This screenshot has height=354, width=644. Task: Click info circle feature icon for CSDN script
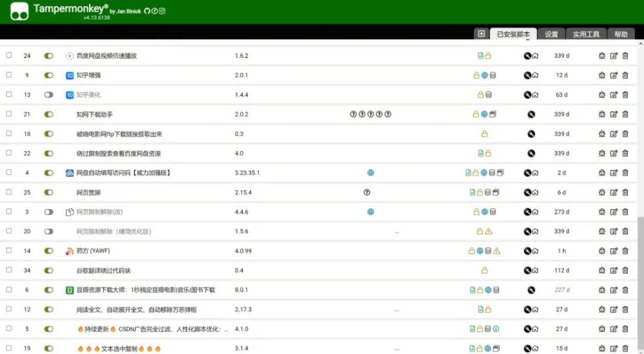coord(496,329)
